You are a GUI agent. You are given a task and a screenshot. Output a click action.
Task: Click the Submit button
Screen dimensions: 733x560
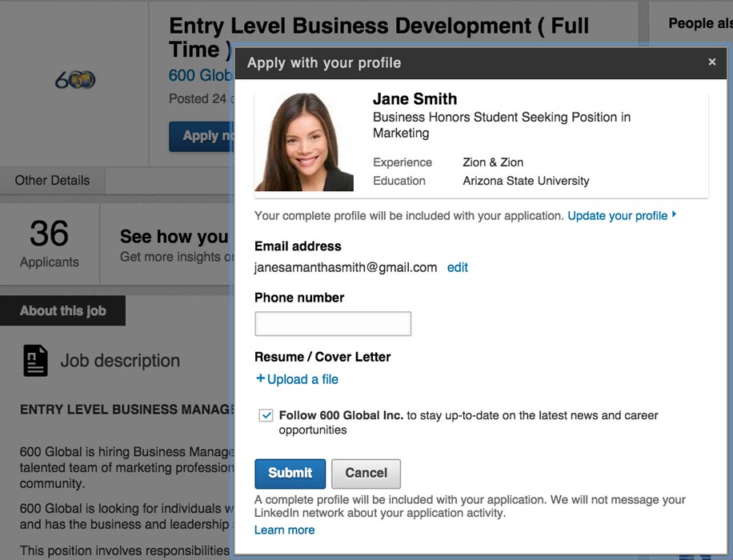tap(290, 473)
